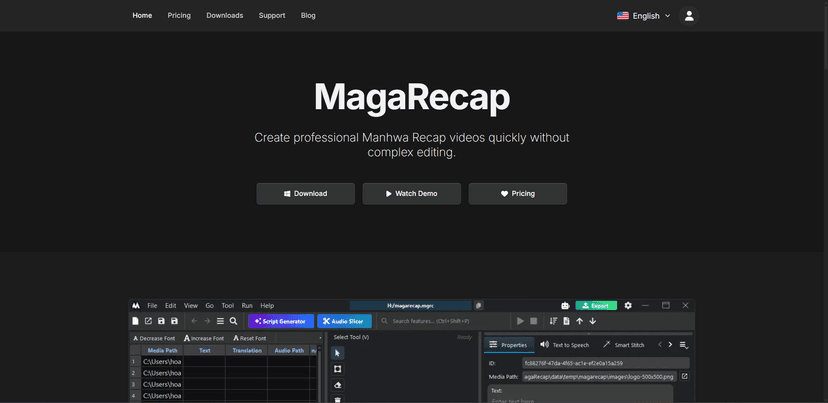The width and height of the screenshot is (828, 403).
Task: Open the user account icon
Action: 689,16
